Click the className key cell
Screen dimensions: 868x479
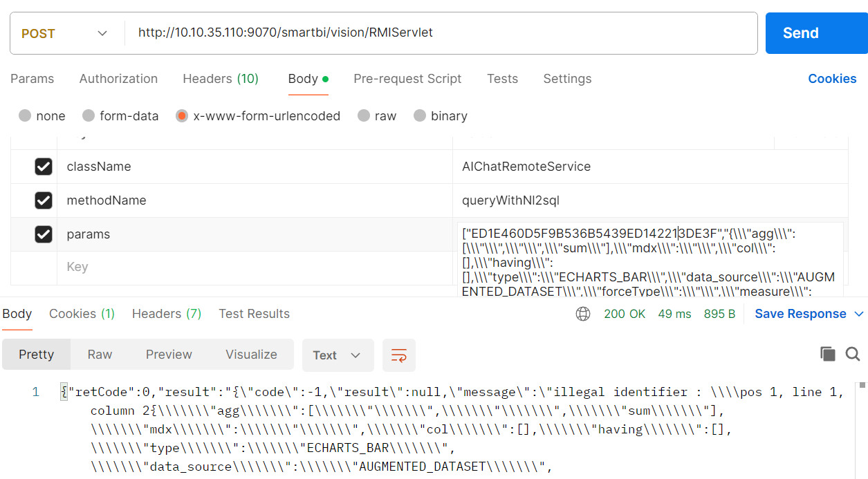(x=255, y=167)
